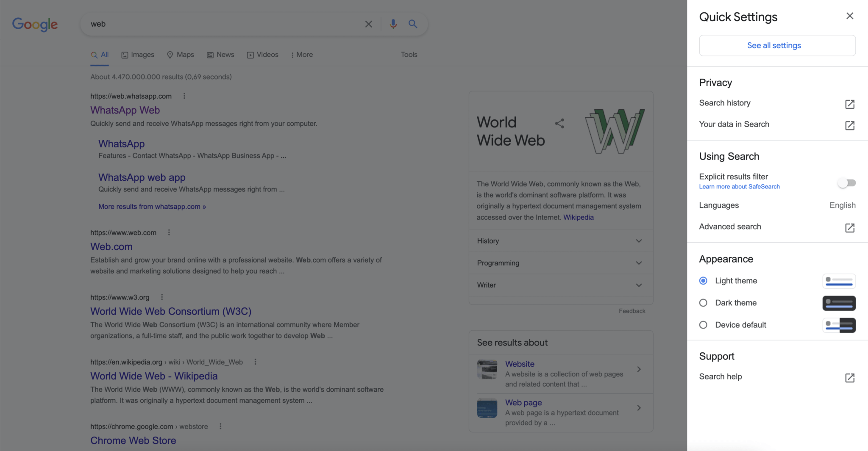Clear the search query with the X icon
868x451 pixels.
(368, 24)
